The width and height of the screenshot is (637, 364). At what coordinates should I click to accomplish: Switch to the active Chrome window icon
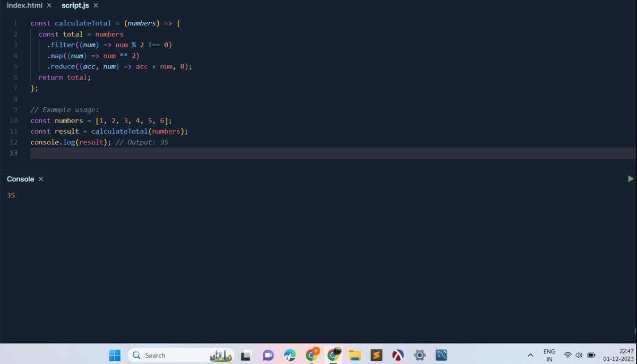click(334, 354)
